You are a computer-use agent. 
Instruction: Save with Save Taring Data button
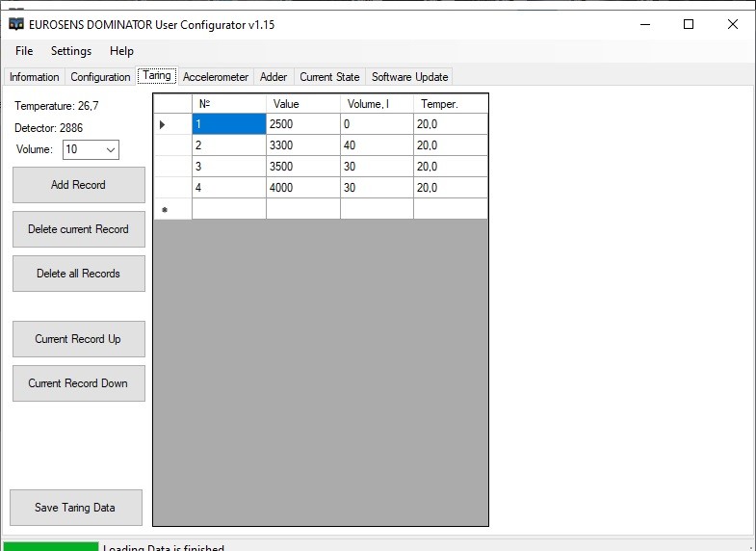click(x=76, y=508)
